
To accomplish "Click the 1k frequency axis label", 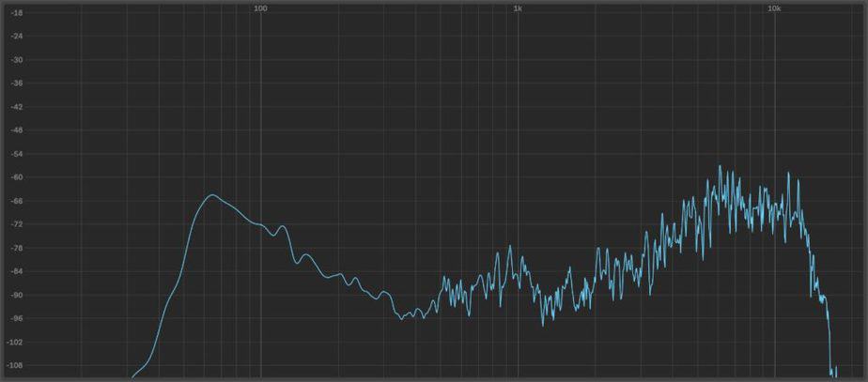I will [517, 8].
